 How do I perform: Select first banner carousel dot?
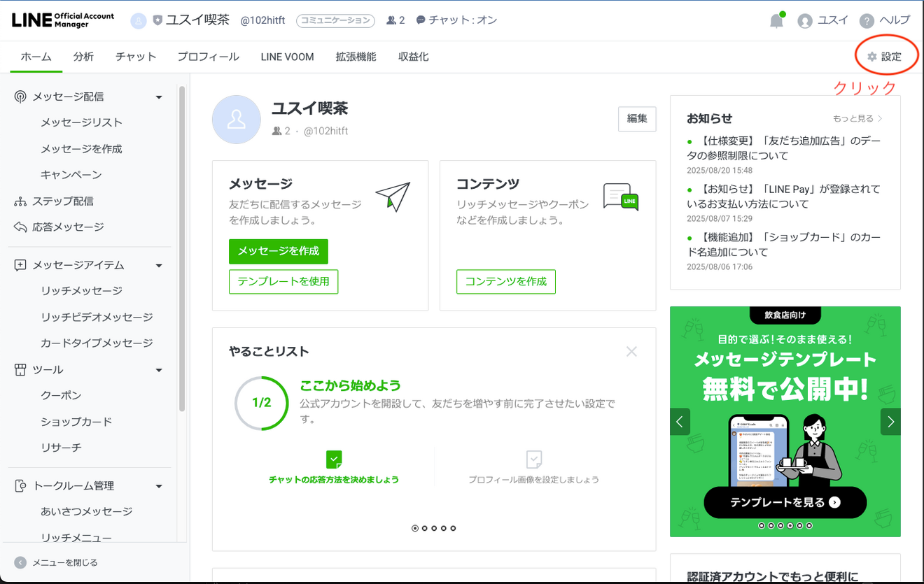[762, 525]
